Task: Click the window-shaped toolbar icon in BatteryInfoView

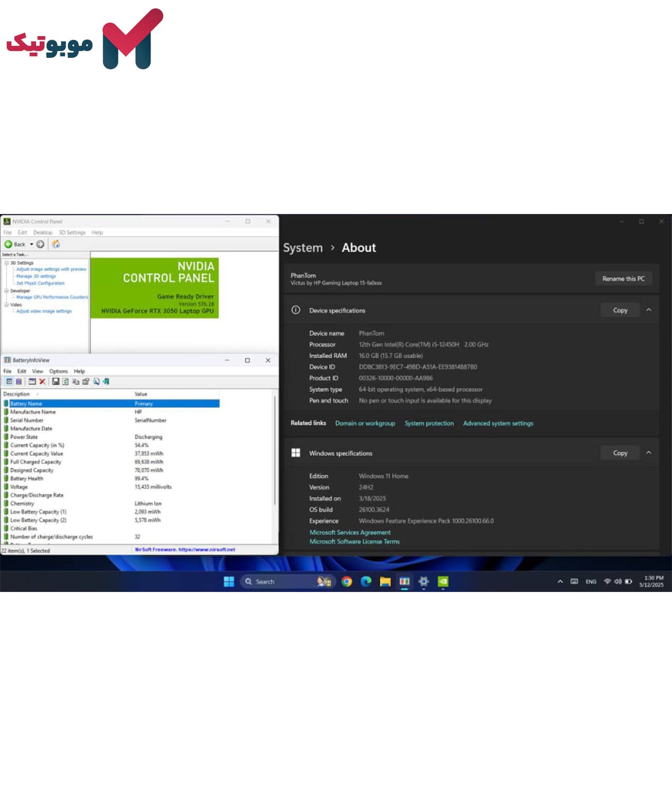Action: point(32,382)
